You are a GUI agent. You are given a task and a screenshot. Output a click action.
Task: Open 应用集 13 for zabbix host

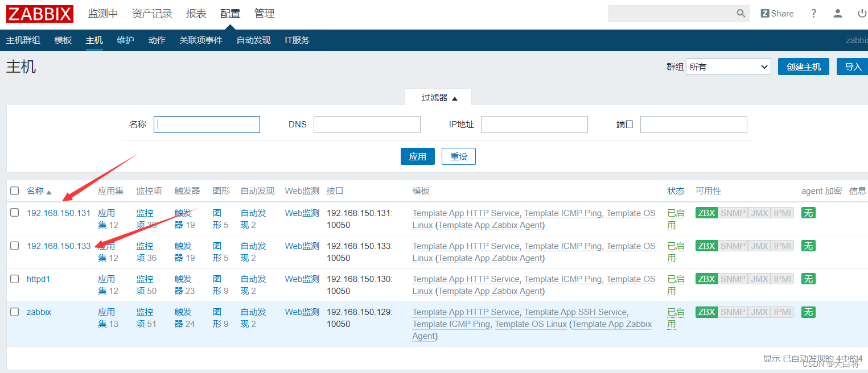108,318
